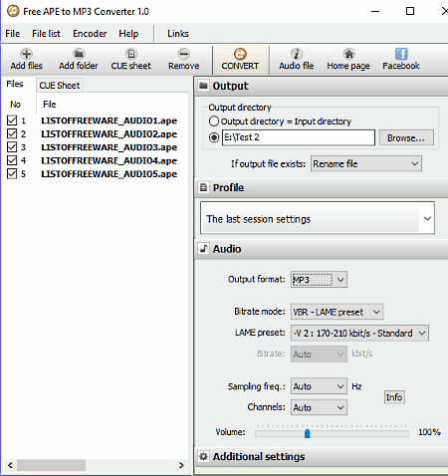Open the Audio file info icon

[x=296, y=54]
